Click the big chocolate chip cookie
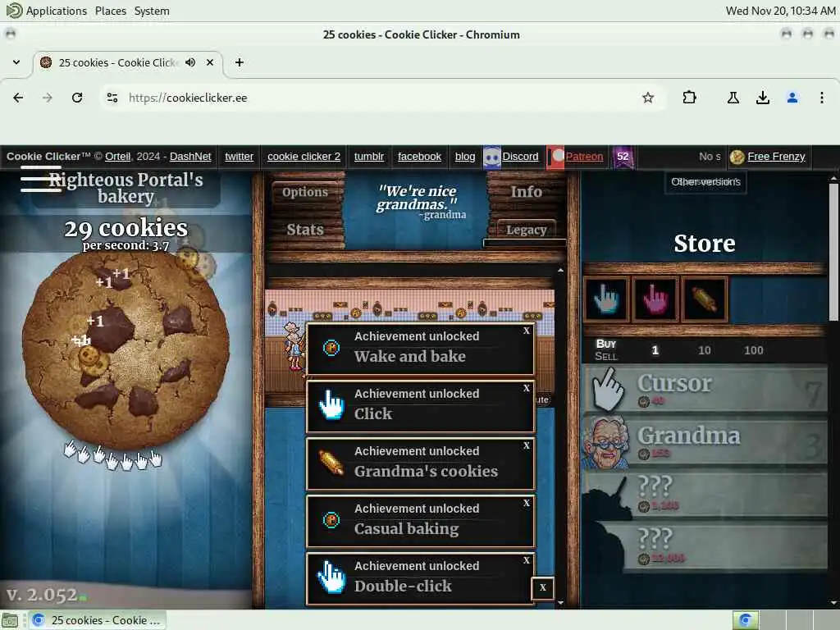840x630 pixels. [126, 351]
